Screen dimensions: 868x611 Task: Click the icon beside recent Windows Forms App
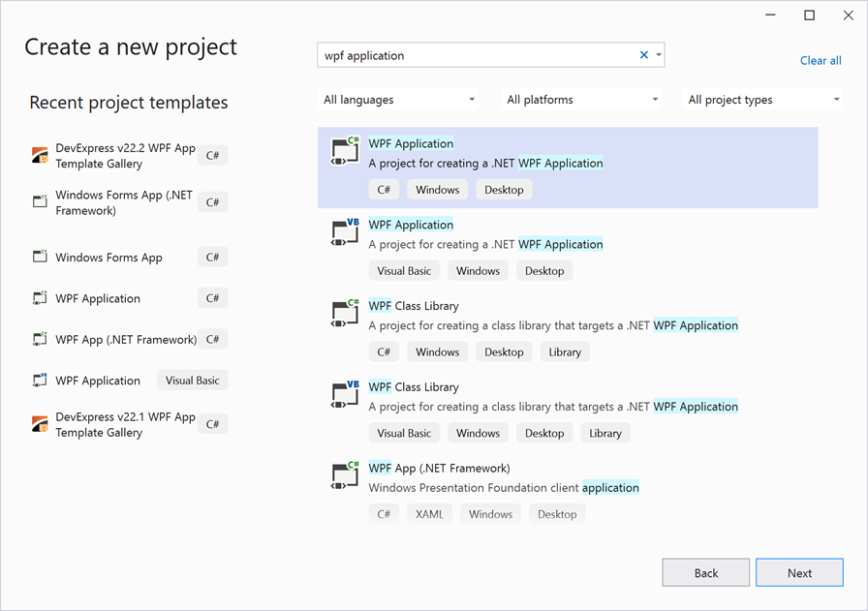click(40, 257)
